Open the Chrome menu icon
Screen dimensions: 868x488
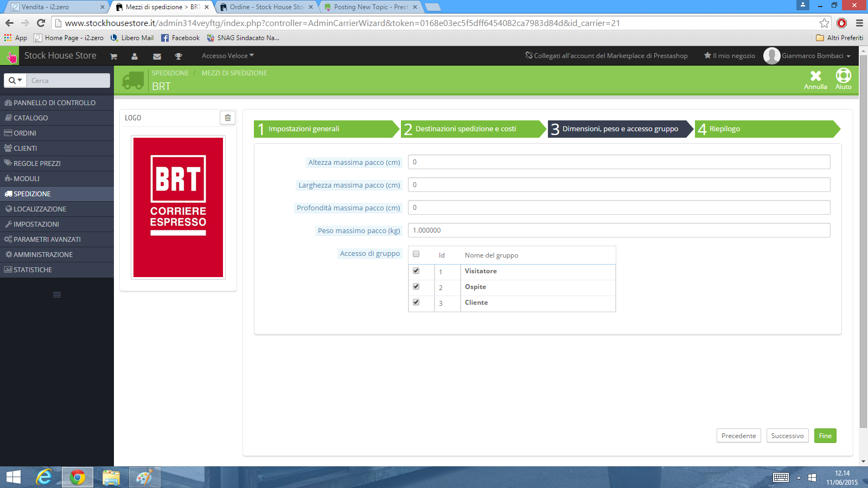pyautogui.click(x=859, y=23)
